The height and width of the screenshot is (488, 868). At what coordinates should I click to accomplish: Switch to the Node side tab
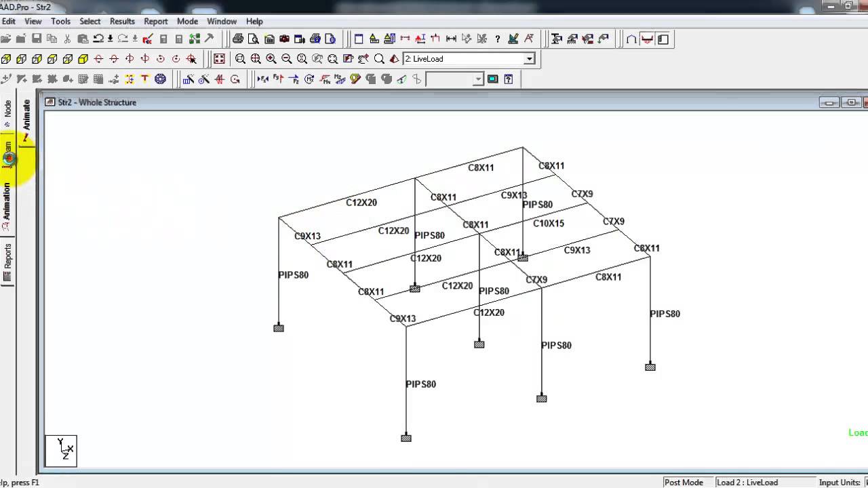(x=7, y=113)
